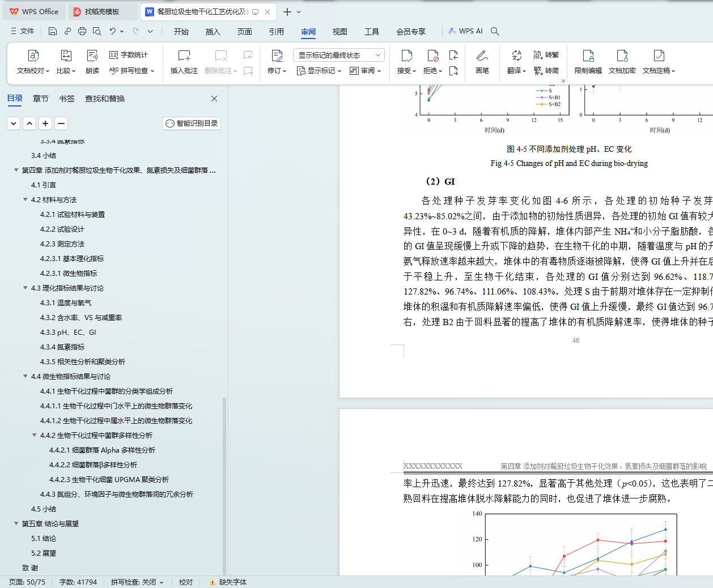
Task: Open 显示标记 dropdown menu
Action: (319, 71)
